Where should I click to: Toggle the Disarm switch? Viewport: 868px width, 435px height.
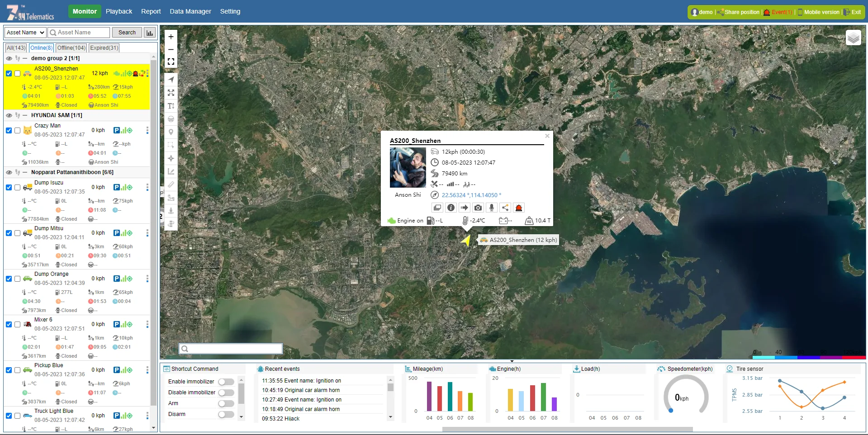(226, 414)
